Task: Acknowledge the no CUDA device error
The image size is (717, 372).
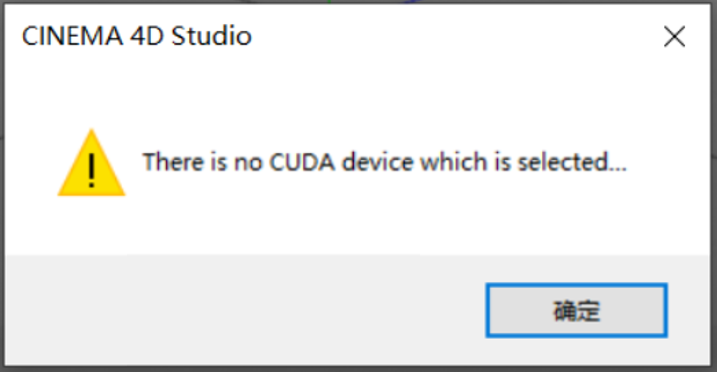Action: (x=576, y=310)
